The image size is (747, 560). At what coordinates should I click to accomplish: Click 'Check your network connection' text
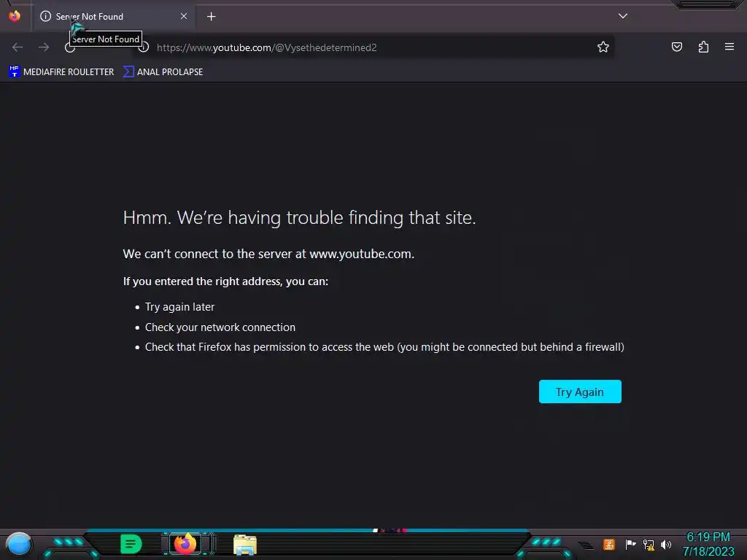pyautogui.click(x=220, y=327)
